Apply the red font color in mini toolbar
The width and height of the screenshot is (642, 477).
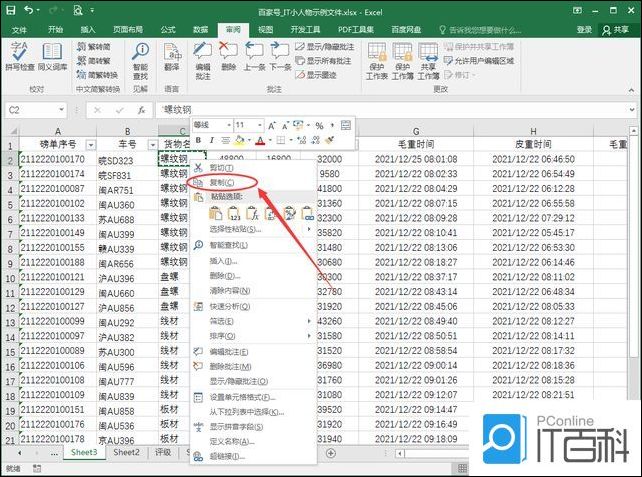pyautogui.click(x=260, y=140)
